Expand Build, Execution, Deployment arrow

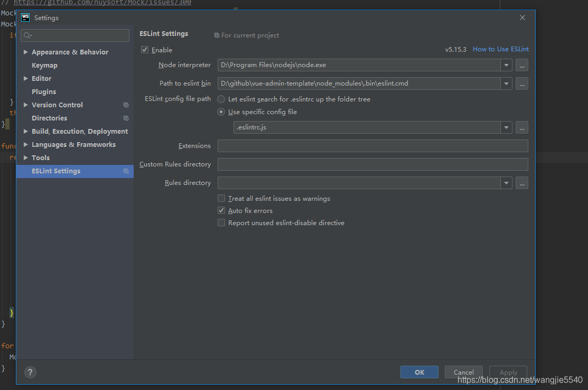pyautogui.click(x=25, y=131)
